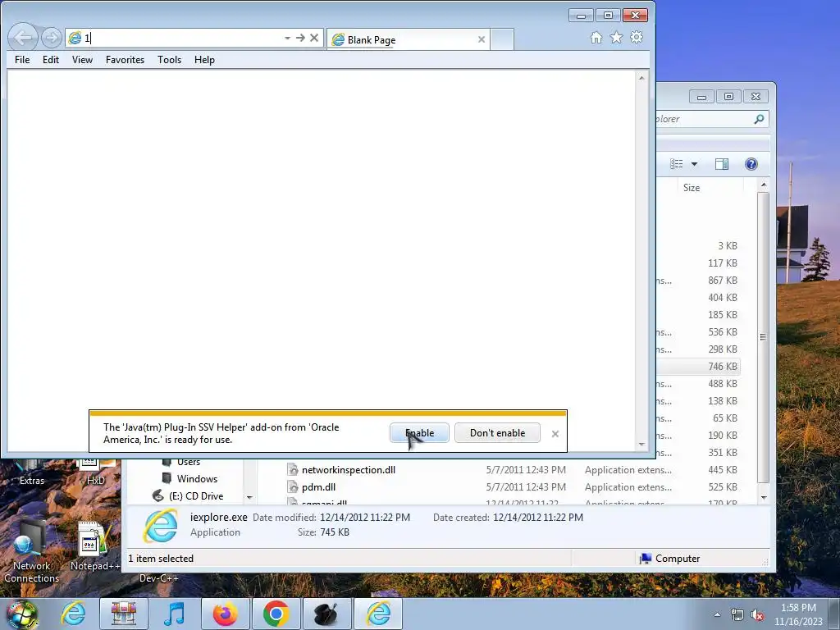Image resolution: width=840 pixels, height=630 pixels.
Task: Click the change view icon in Explorer
Action: click(x=677, y=164)
